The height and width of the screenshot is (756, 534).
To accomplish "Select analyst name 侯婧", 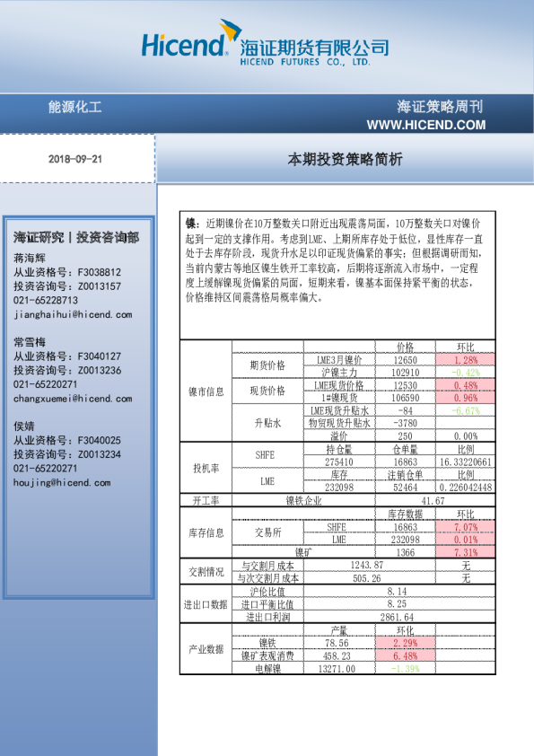I will 24,426.
